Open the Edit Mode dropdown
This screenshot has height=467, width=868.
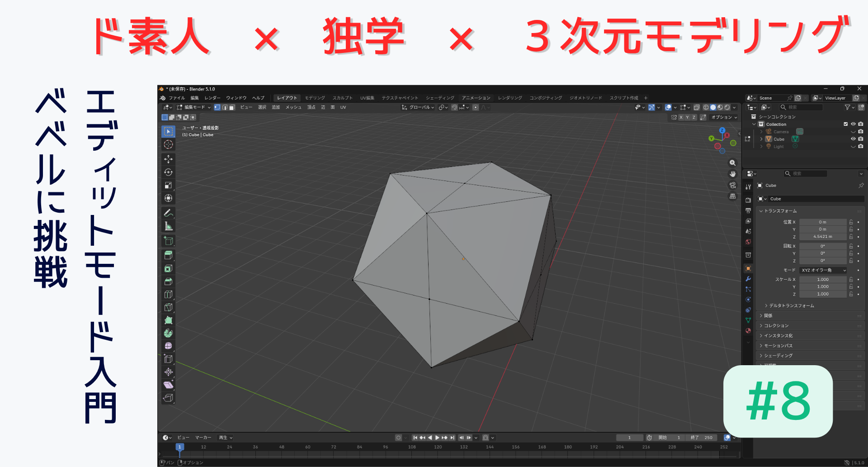coord(194,107)
